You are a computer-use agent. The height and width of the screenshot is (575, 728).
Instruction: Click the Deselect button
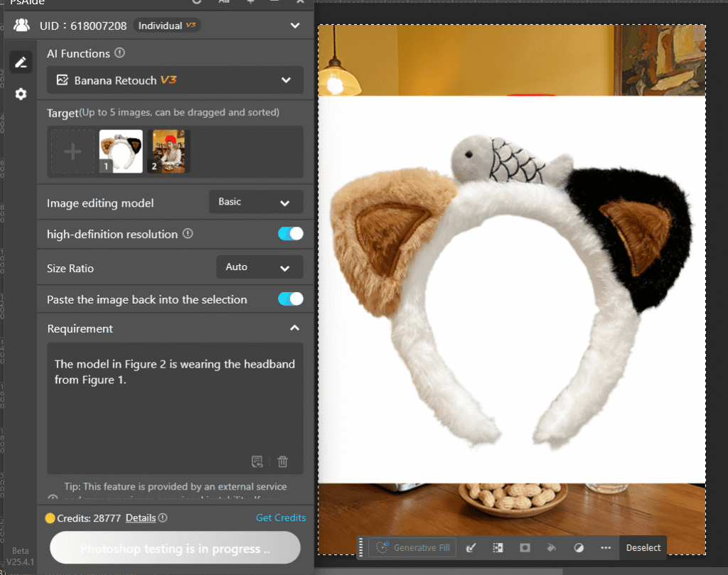pos(643,547)
